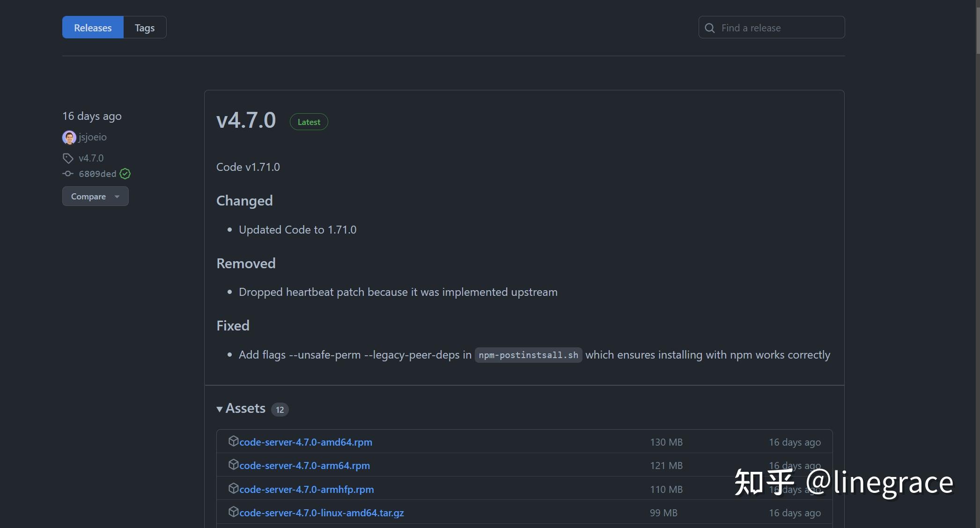Click the magnifying glass in the search box
This screenshot has width=980, height=528.
pyautogui.click(x=710, y=28)
